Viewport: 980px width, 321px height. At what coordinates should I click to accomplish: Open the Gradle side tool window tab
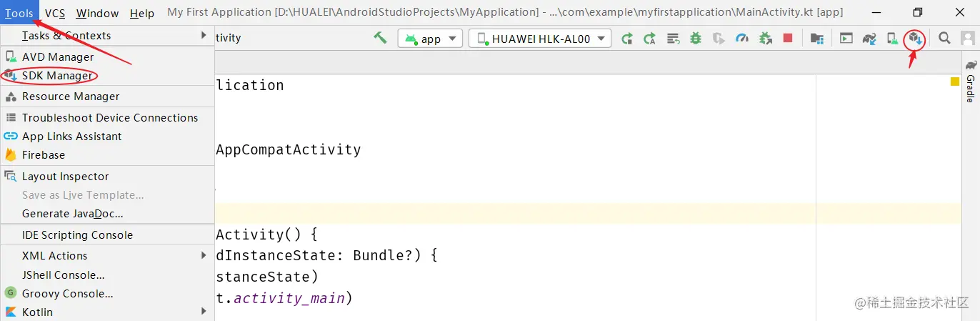pyautogui.click(x=971, y=81)
